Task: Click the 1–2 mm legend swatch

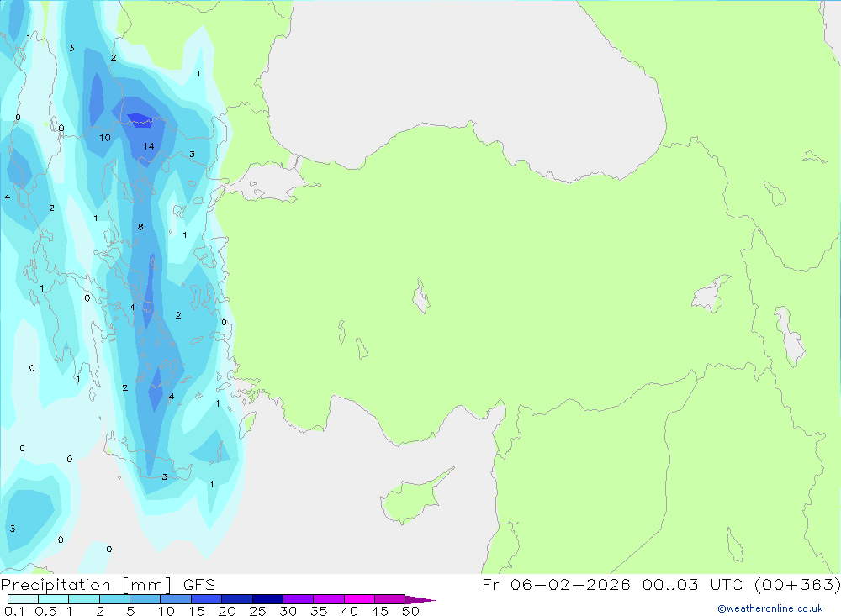Action: (84, 599)
